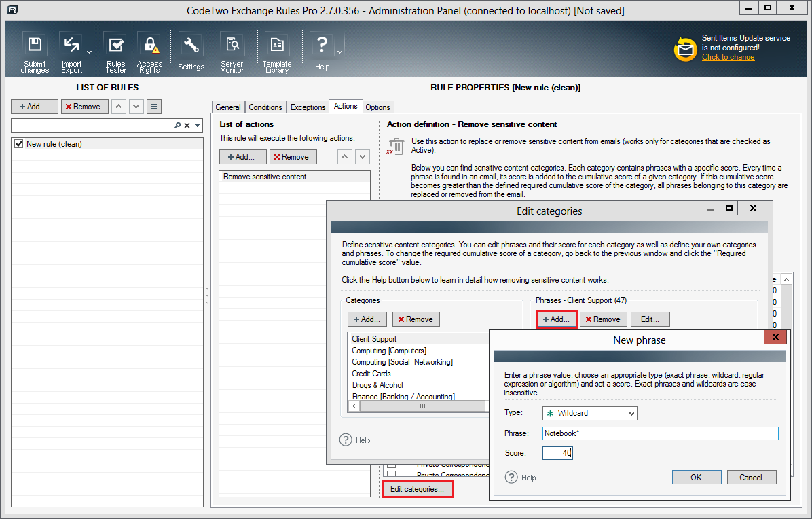The height and width of the screenshot is (519, 812).
Task: Add a new phrase to Client Support
Action: point(557,319)
